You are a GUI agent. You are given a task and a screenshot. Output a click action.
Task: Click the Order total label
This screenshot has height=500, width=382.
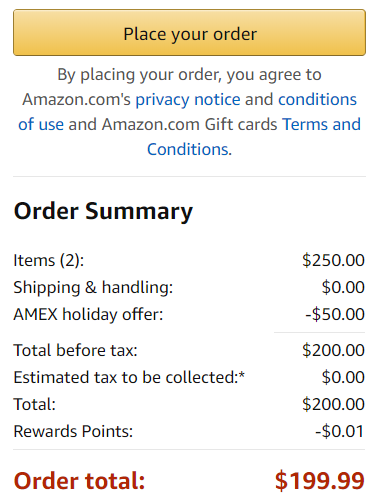79,481
